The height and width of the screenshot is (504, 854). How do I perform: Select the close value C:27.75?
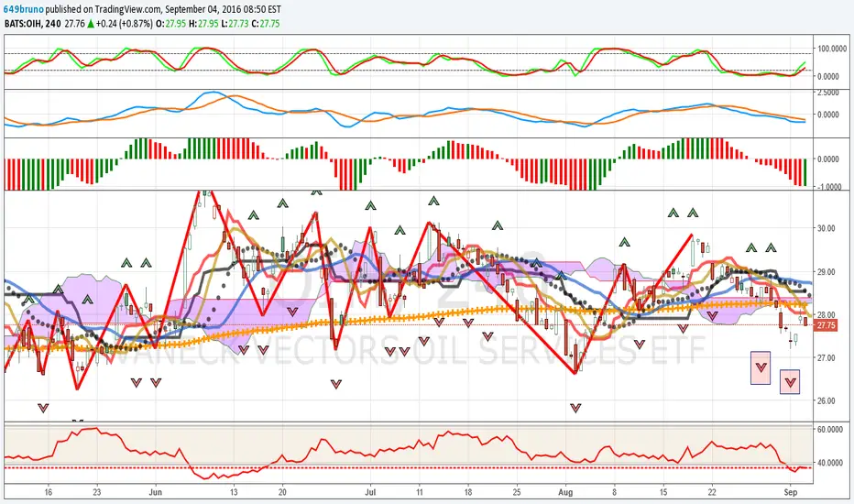coord(265,24)
